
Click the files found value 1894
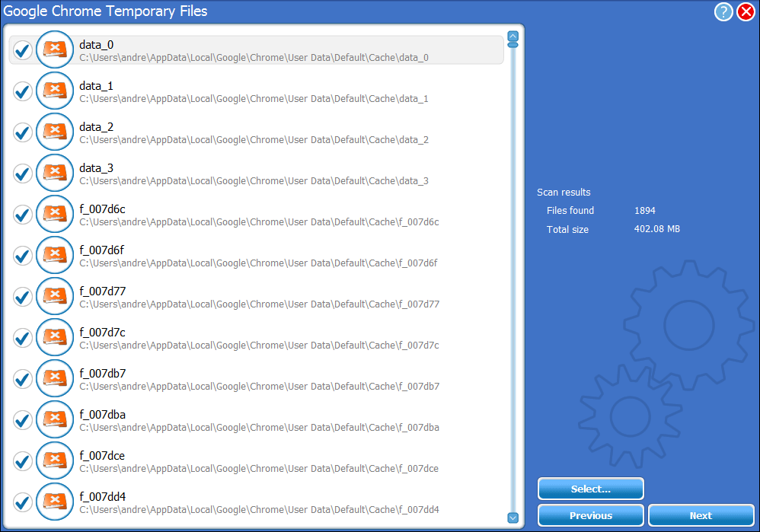[645, 211]
